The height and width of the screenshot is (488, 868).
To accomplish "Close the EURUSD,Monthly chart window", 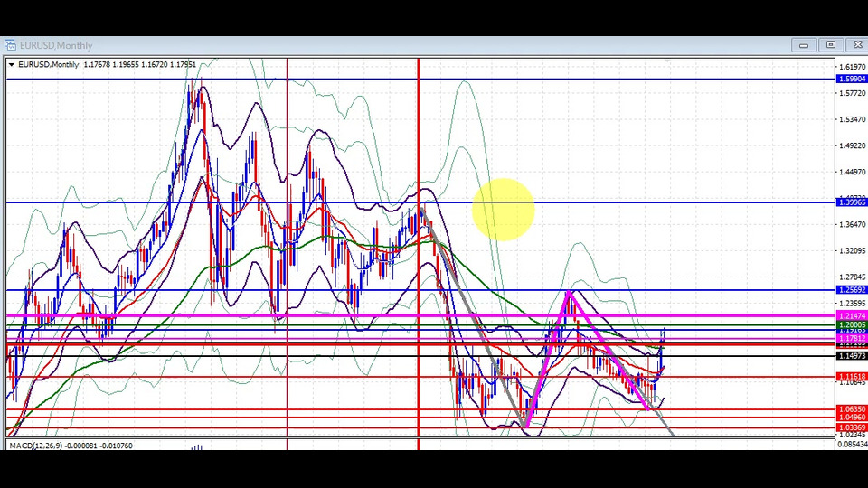I will [857, 45].
